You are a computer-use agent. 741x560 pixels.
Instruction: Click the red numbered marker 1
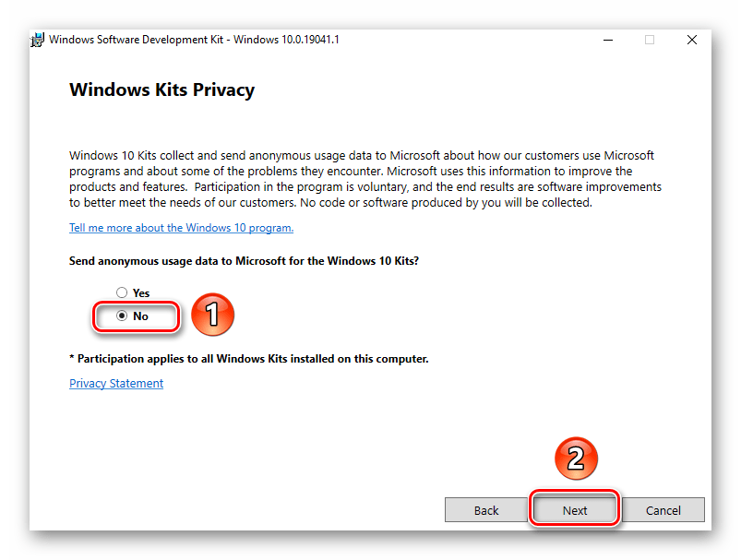point(211,316)
